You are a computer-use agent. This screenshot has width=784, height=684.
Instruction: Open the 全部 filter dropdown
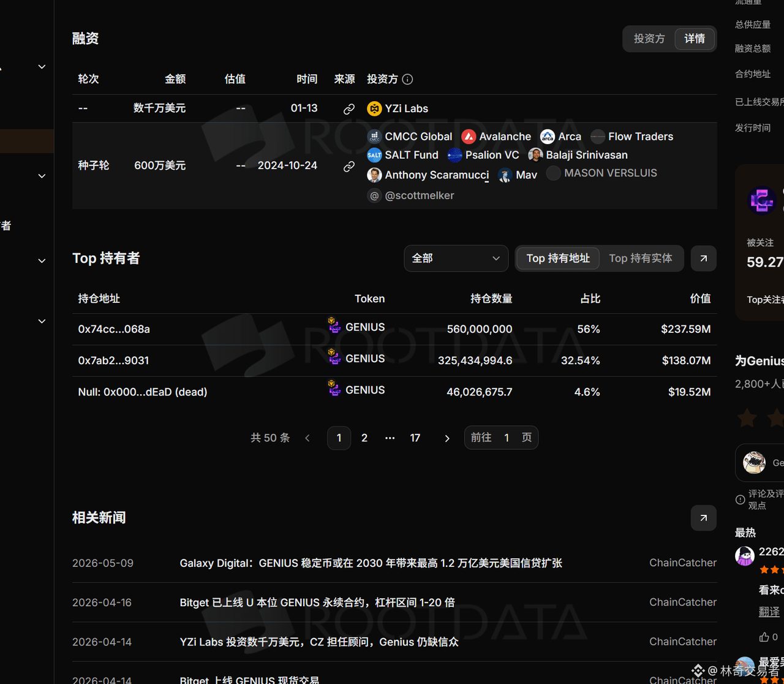pos(456,259)
